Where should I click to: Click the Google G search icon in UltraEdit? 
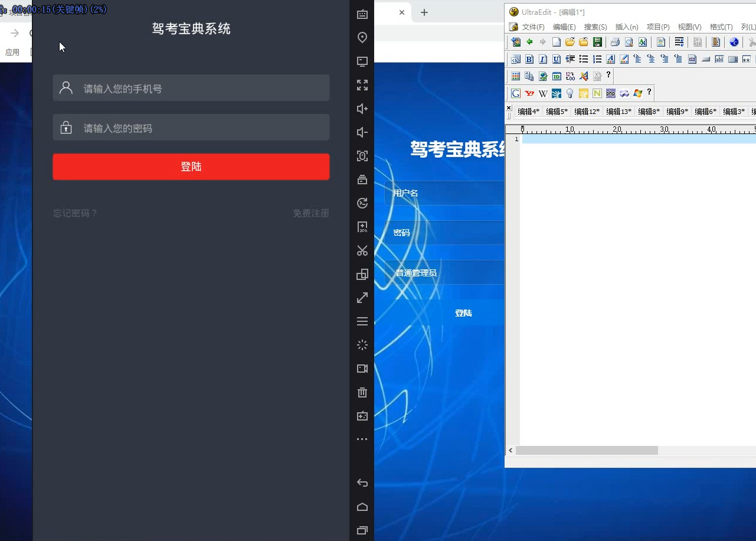pyautogui.click(x=516, y=93)
